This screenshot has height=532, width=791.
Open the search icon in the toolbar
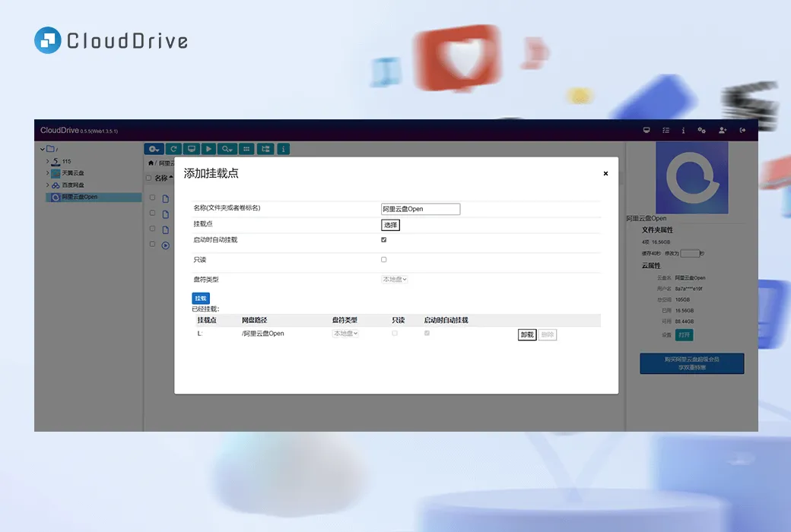pos(228,149)
